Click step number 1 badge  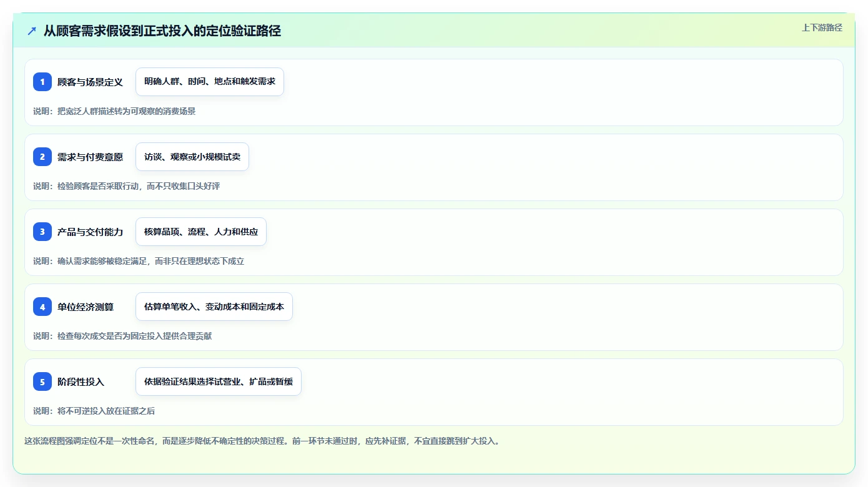[x=42, y=82]
